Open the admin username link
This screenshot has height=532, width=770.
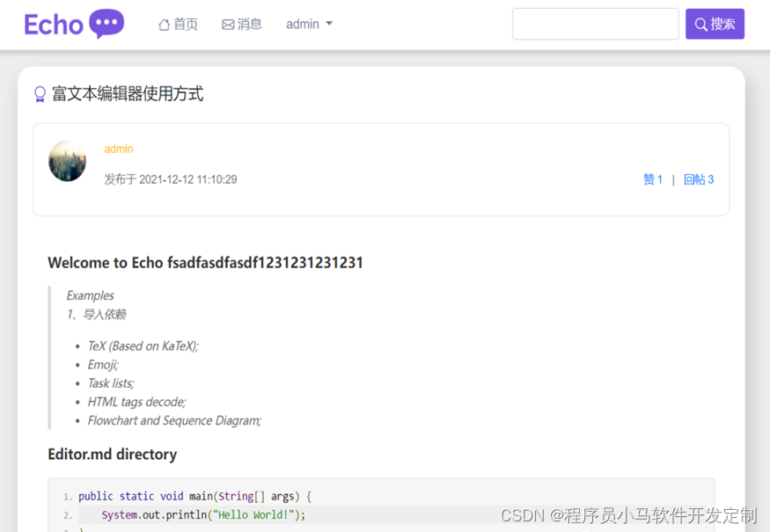click(x=119, y=149)
